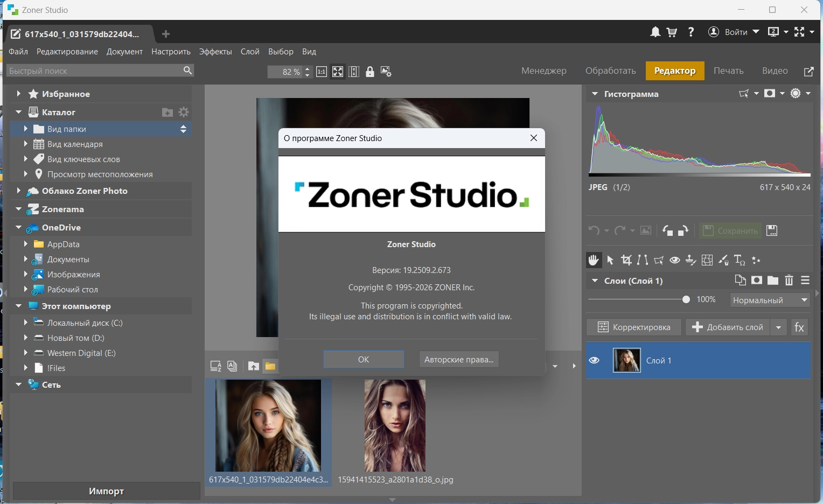
Task: Click Добавить слой button
Action: tap(728, 327)
